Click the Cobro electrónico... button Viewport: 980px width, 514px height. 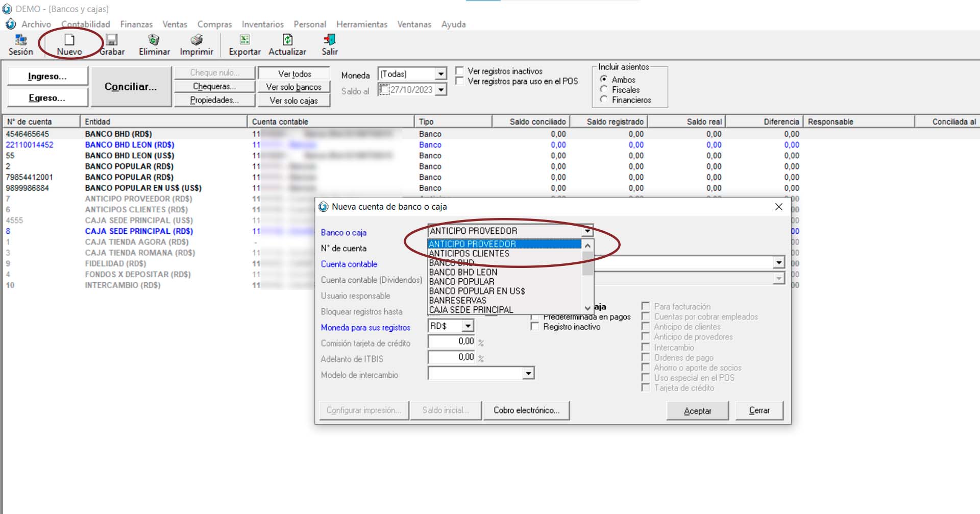(526, 410)
